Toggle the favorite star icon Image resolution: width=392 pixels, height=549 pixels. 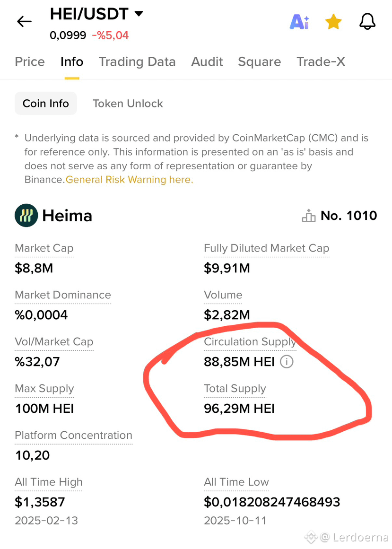click(x=333, y=22)
